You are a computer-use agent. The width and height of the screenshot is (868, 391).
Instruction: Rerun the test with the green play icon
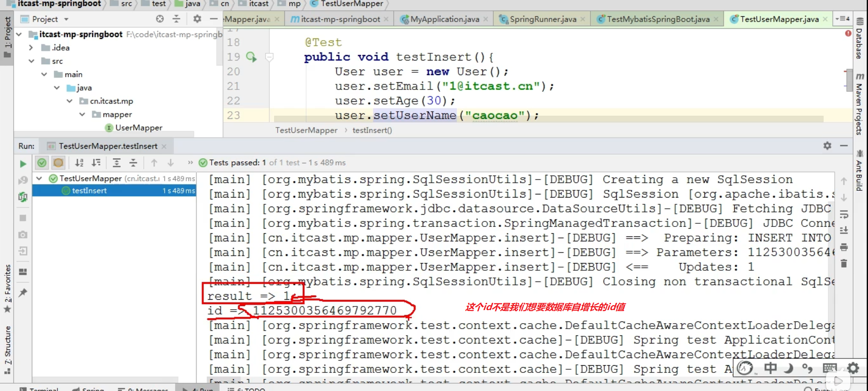tap(23, 164)
